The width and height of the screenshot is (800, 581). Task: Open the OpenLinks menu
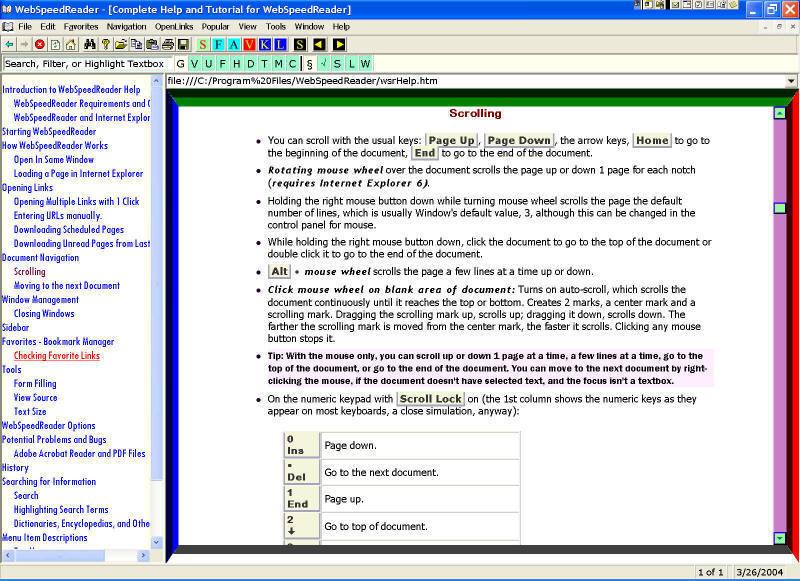(174, 27)
